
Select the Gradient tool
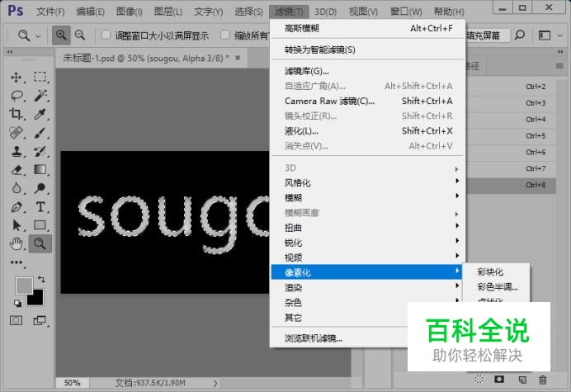click(40, 170)
